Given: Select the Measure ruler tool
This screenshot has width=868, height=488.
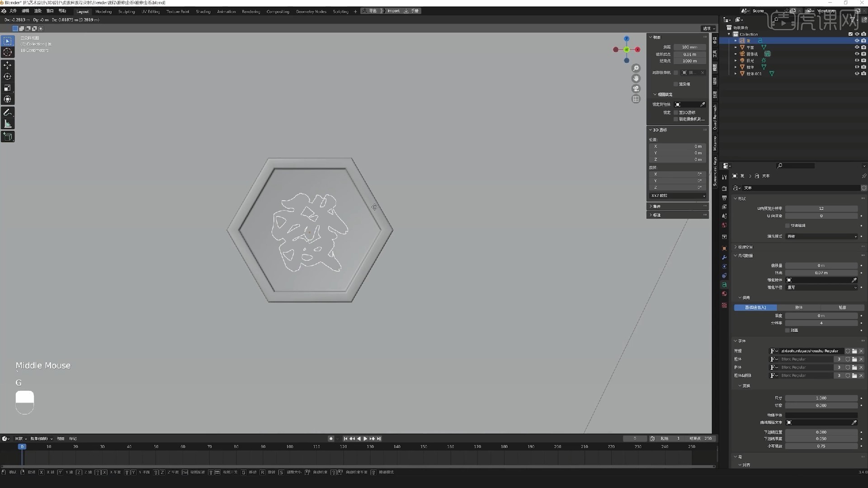Looking at the screenshot, I should click(x=8, y=124).
